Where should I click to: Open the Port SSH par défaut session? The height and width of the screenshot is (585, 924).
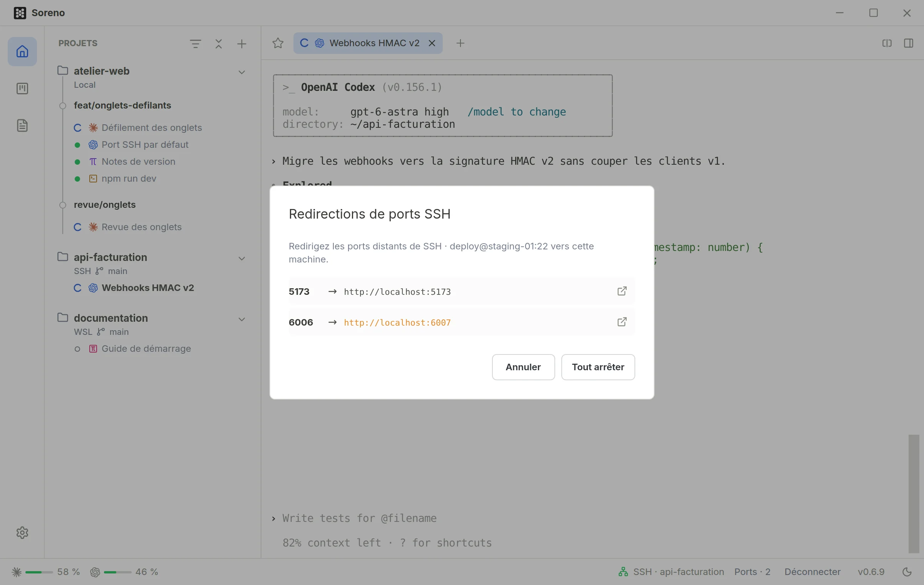[145, 145]
